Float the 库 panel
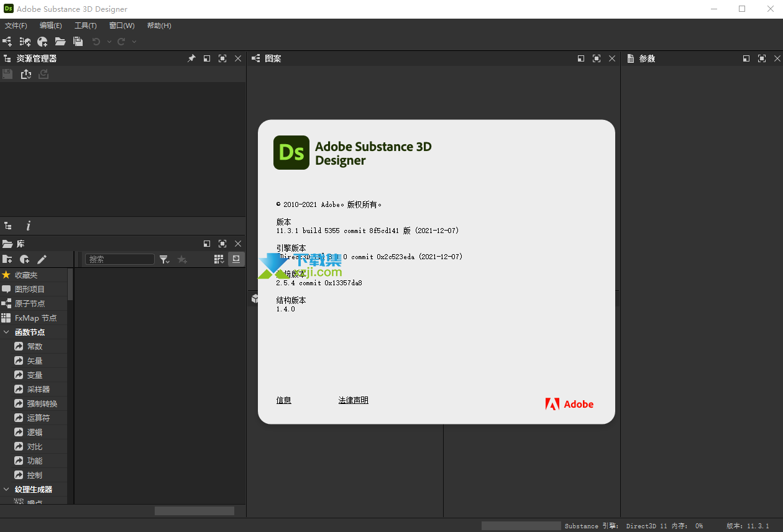 pyautogui.click(x=207, y=244)
